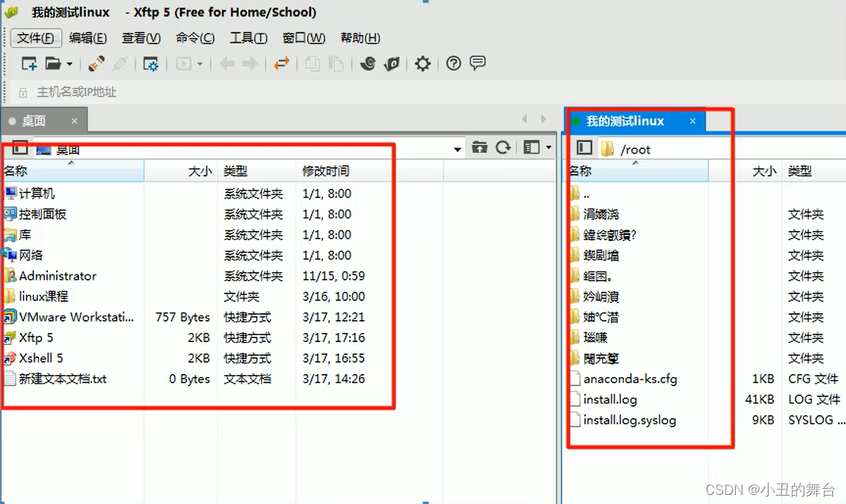Image resolution: width=846 pixels, height=504 pixels.
Task: Toggle remote pane folder tree icon
Action: [585, 147]
